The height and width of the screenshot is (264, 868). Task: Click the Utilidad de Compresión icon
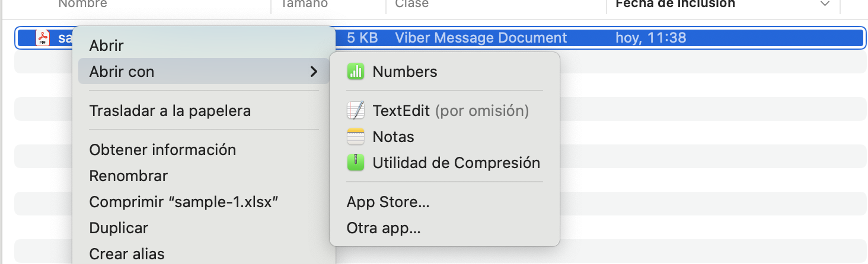tap(355, 163)
